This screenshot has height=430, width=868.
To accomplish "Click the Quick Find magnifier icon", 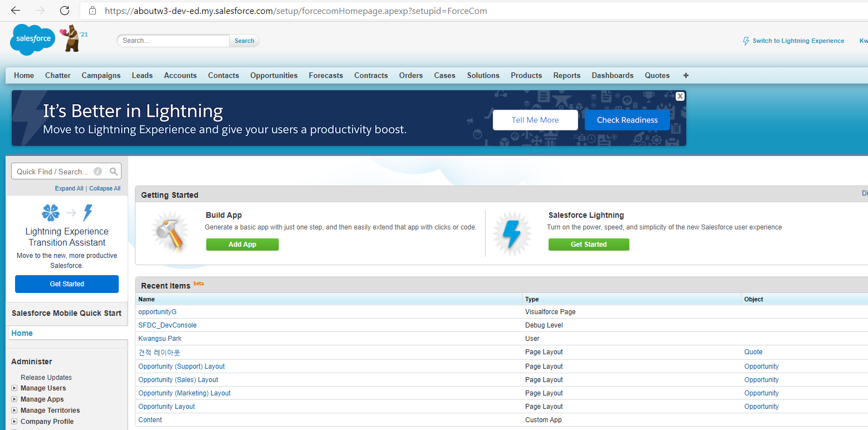I will point(113,172).
